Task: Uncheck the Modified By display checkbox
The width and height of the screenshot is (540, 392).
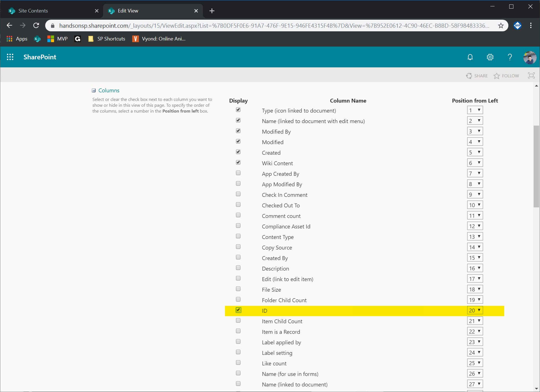Action: 238,131
